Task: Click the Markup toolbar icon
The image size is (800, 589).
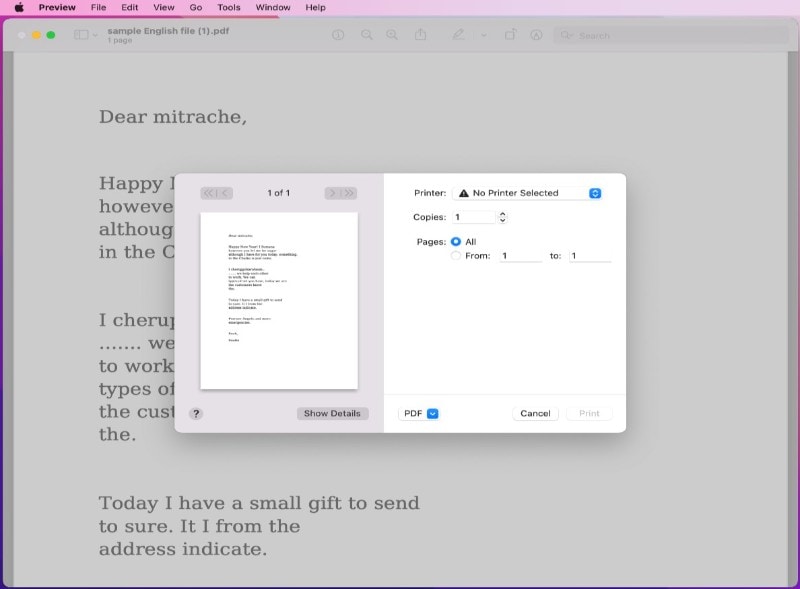Action: point(536,35)
